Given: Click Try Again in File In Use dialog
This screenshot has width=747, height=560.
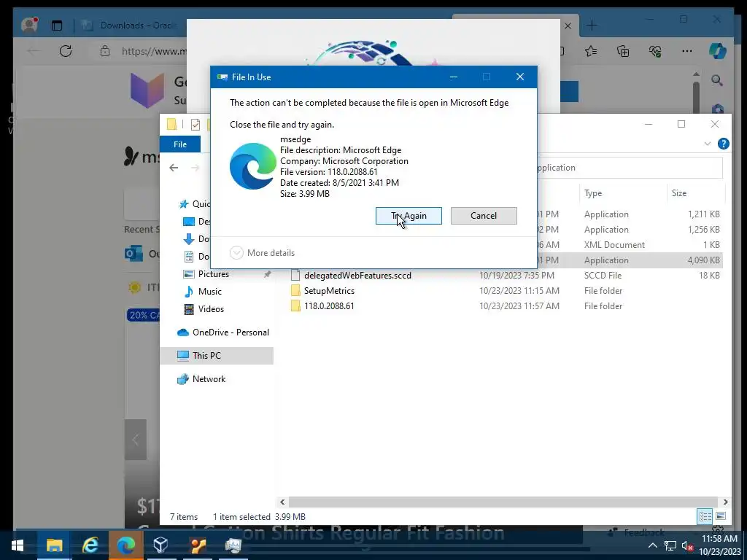Looking at the screenshot, I should pyautogui.click(x=409, y=216).
